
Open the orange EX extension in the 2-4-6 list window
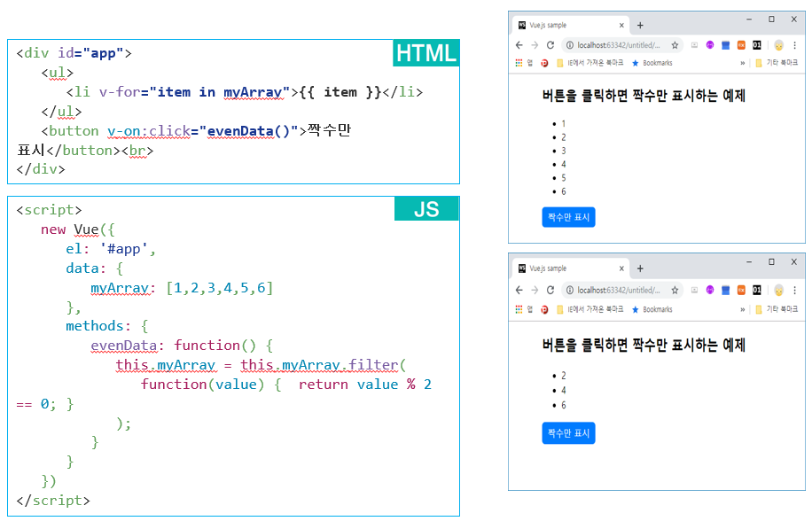click(x=741, y=290)
